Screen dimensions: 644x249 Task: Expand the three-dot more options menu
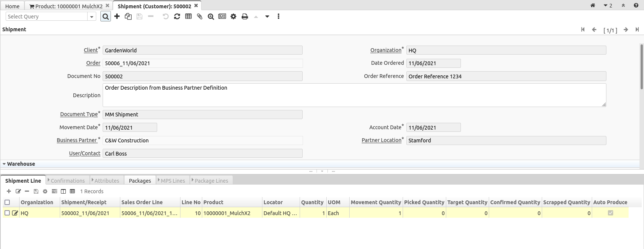(278, 17)
